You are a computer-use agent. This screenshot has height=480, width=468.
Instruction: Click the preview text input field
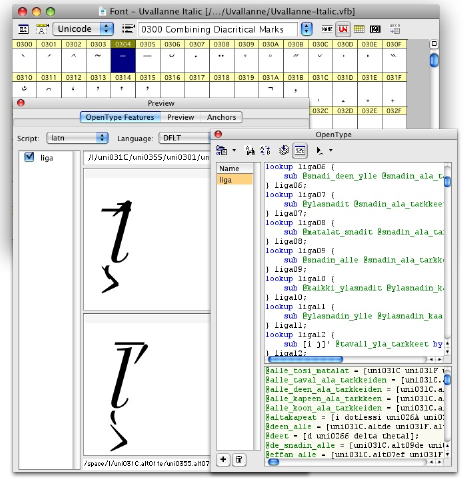pos(147,157)
